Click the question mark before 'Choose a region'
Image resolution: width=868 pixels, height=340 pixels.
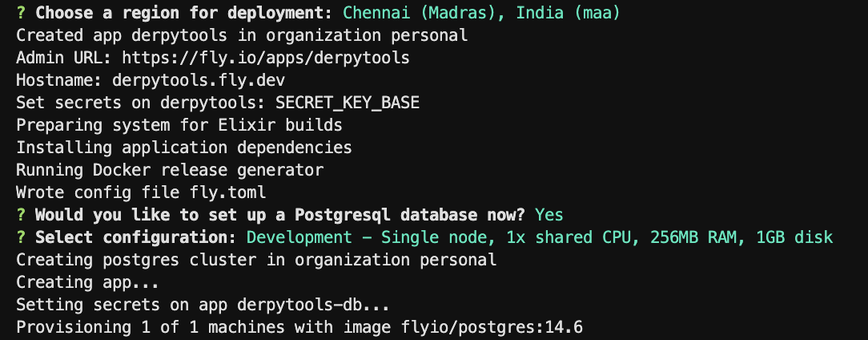21,13
